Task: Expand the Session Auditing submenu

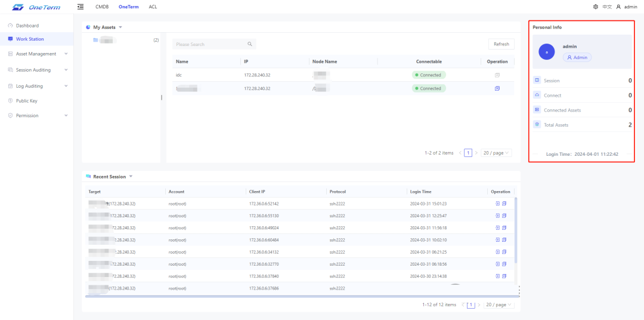Action: pyautogui.click(x=66, y=70)
